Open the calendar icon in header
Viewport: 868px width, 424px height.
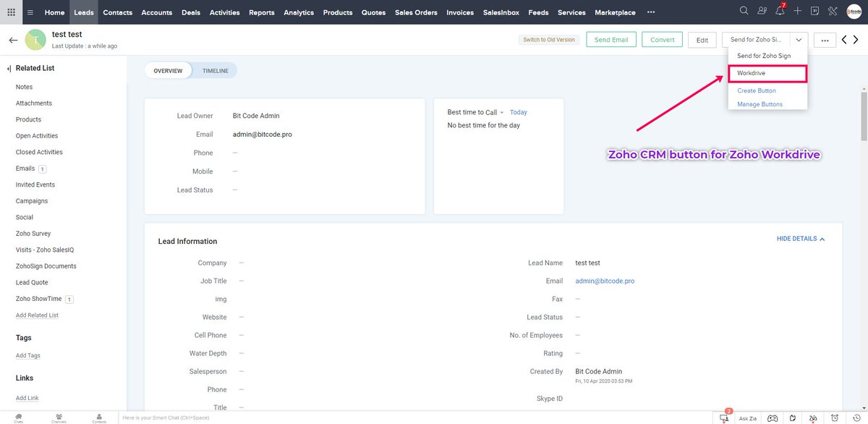point(814,11)
